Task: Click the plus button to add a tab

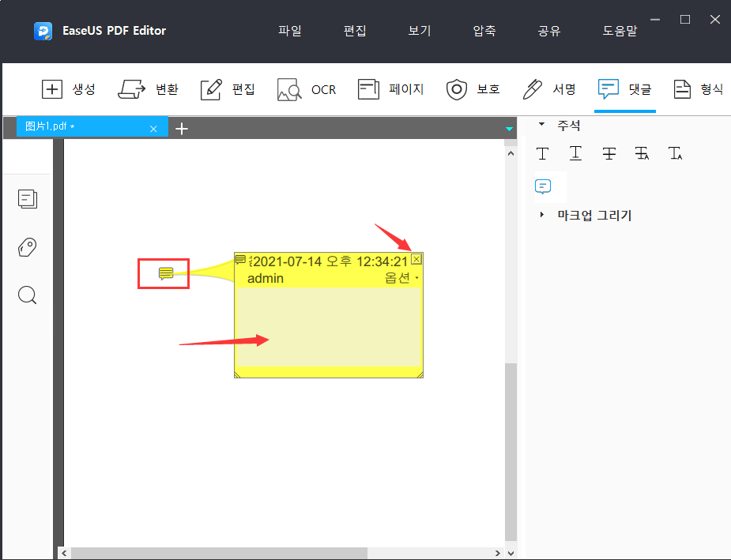Action: [182, 127]
